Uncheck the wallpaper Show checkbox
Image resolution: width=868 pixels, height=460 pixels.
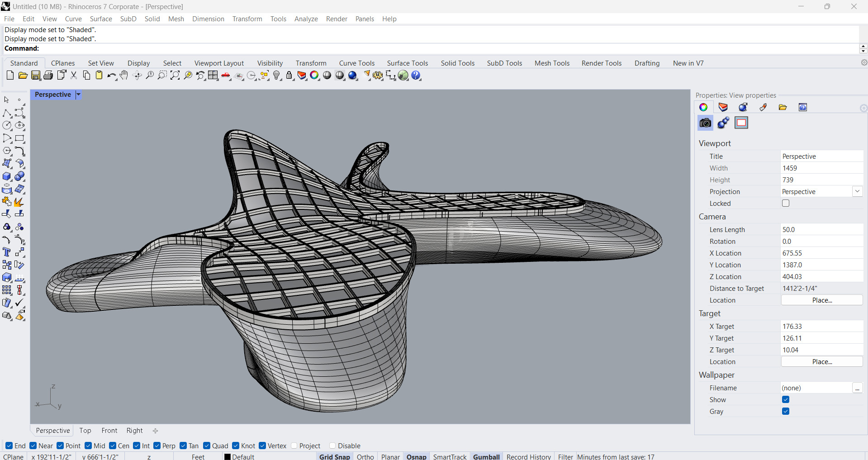click(786, 399)
